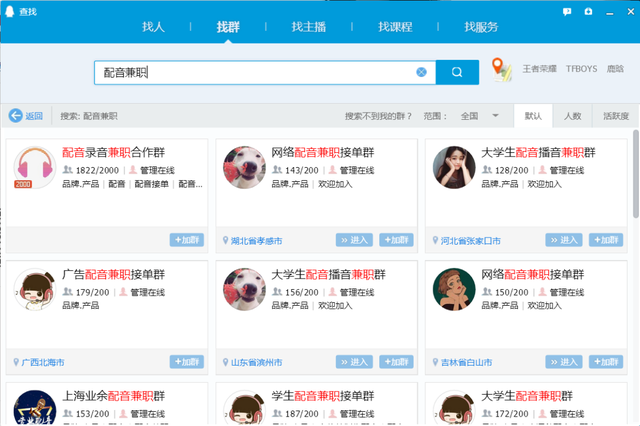Open avatar of 上海业余配音兼职群
This screenshot has width=640, height=426.
click(35, 408)
